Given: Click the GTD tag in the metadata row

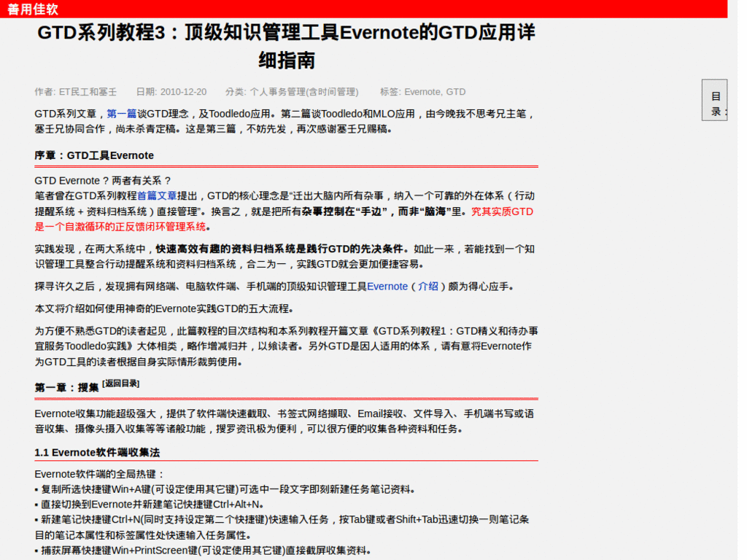Looking at the screenshot, I should pos(458,92).
